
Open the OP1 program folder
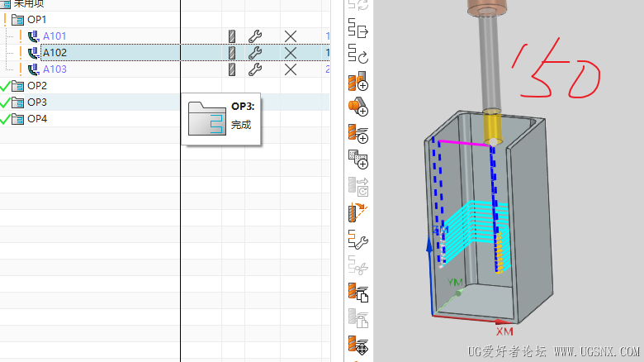36,20
